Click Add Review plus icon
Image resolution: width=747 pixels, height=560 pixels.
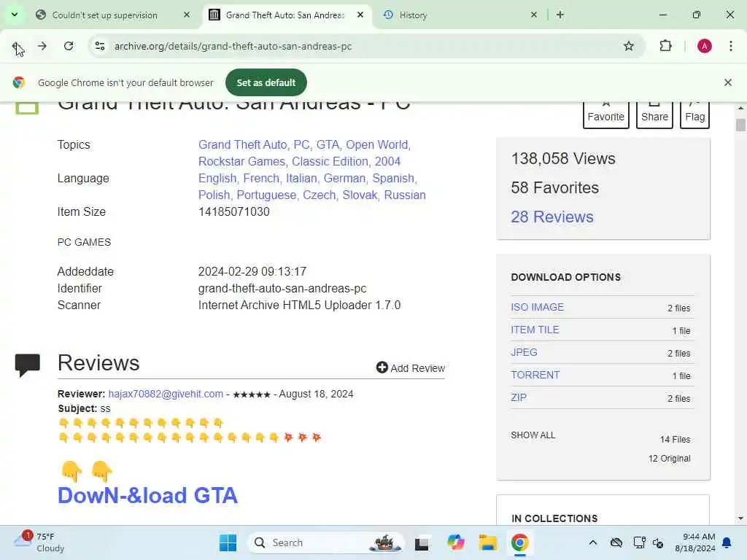[382, 367]
